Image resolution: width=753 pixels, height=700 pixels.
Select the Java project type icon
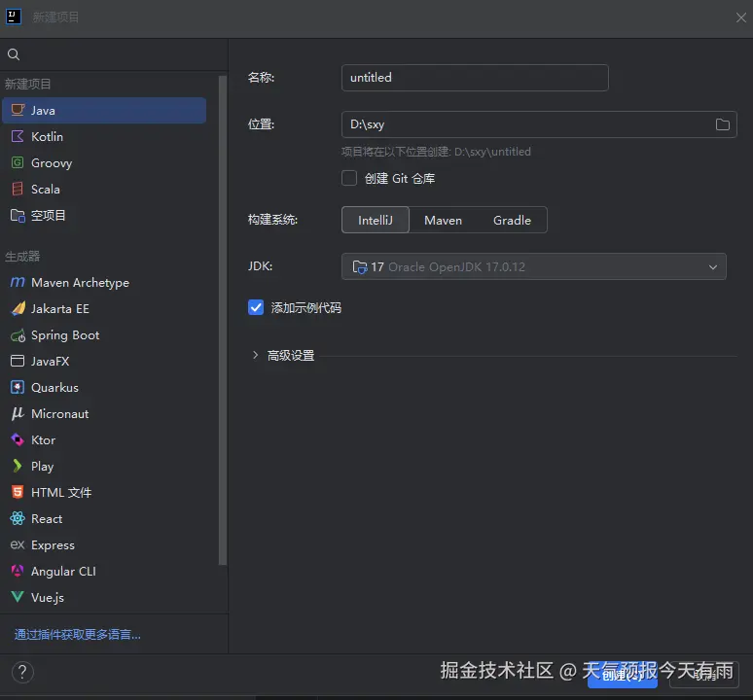(x=18, y=110)
